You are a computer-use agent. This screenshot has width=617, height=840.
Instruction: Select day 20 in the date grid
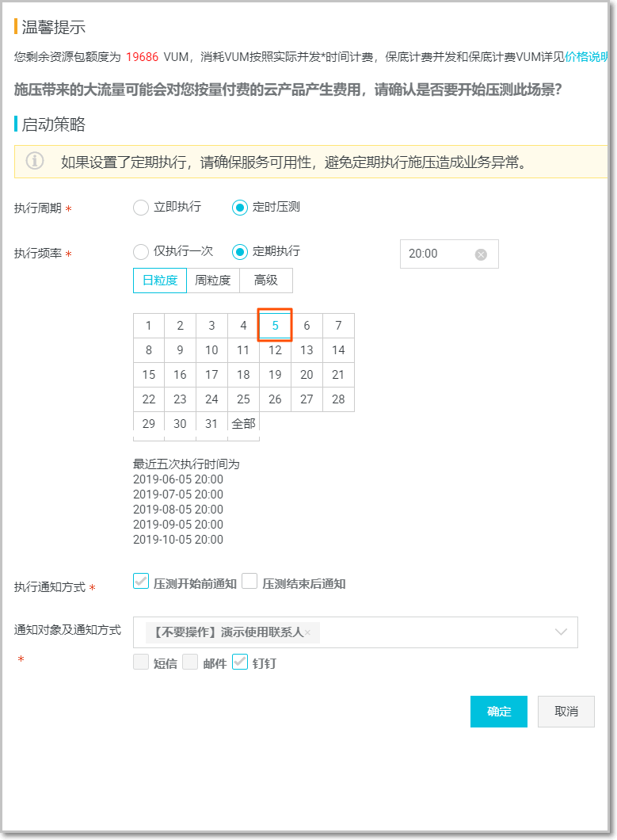[307, 375]
